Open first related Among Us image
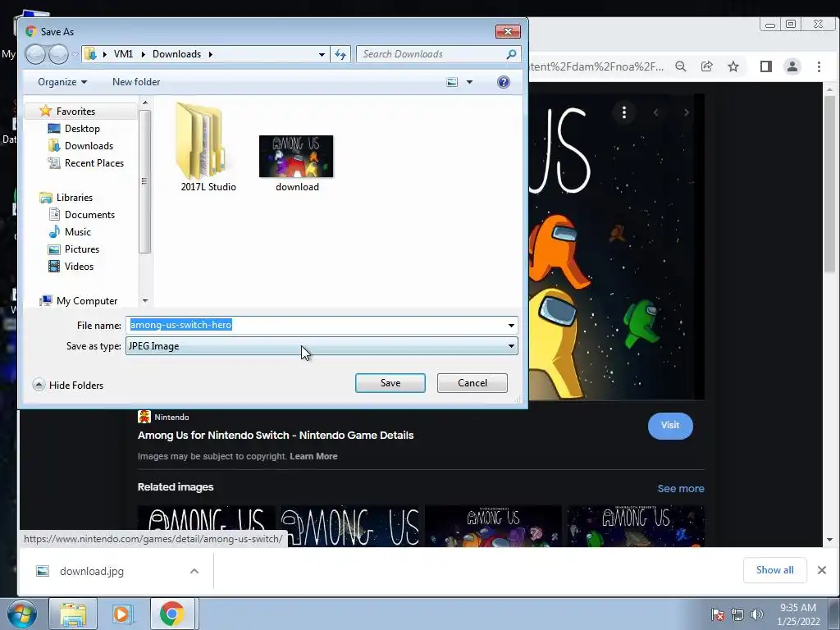Screen dimensions: 840x630 206,526
